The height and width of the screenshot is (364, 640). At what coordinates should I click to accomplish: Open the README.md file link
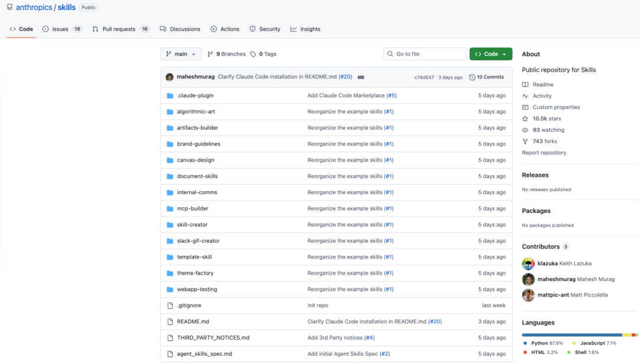[193, 321]
